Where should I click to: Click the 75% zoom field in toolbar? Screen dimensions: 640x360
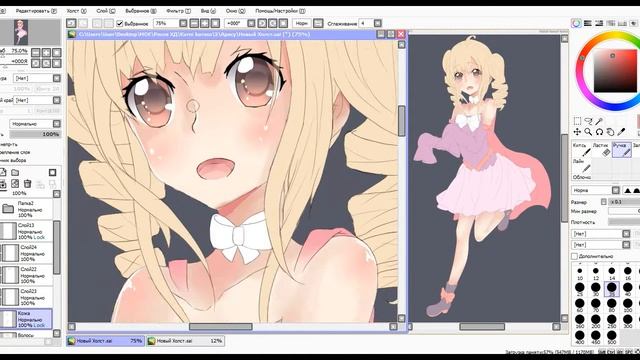(166, 24)
